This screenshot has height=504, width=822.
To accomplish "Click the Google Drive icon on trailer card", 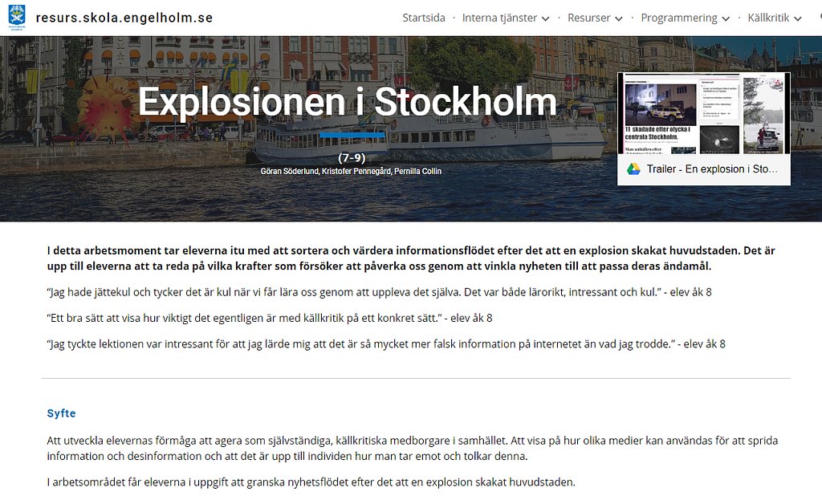I will (633, 169).
